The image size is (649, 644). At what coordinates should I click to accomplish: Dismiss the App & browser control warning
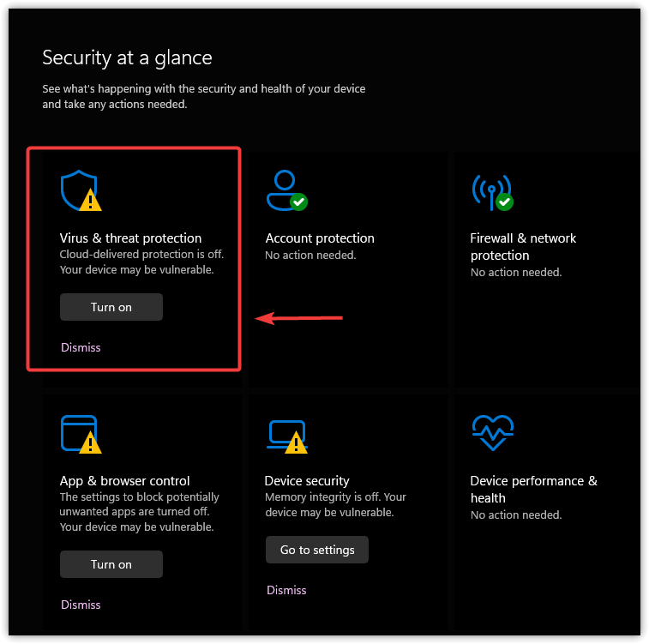[x=81, y=605]
